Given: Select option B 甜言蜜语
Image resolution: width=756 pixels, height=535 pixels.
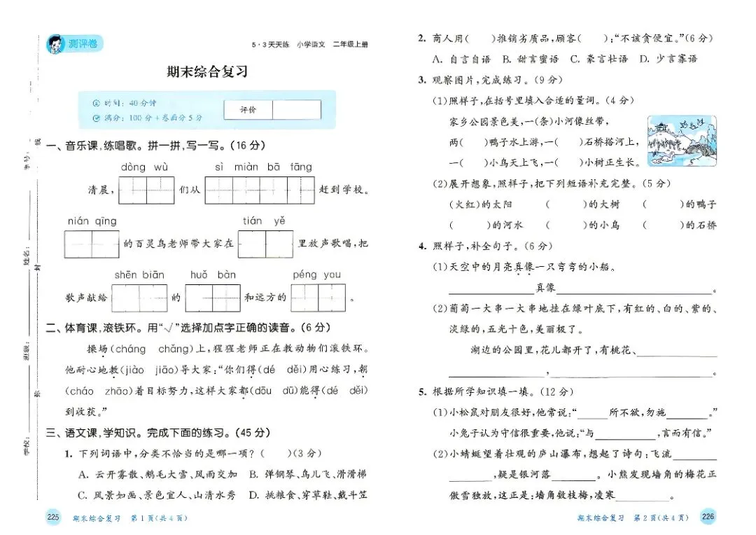Looking at the screenshot, I should click(531, 60).
